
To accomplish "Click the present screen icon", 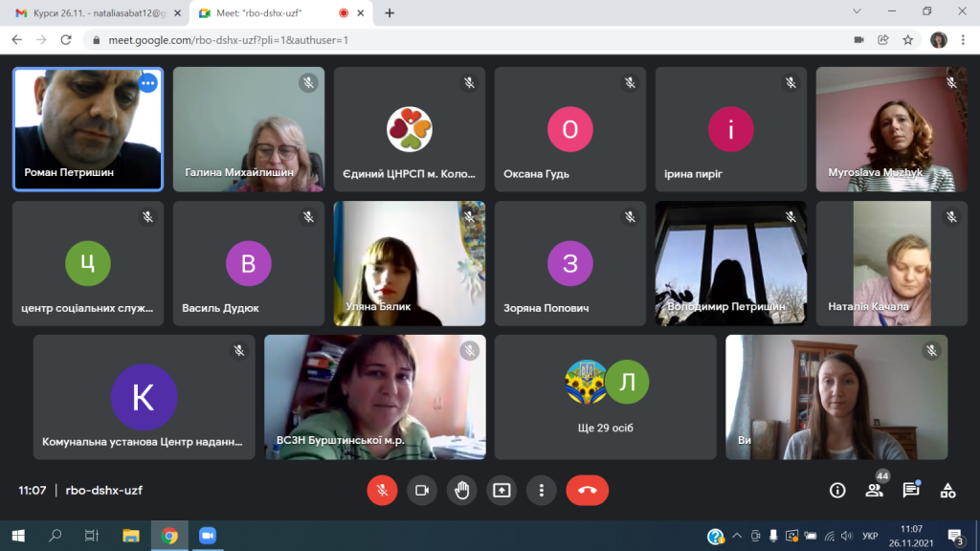I will 501,491.
